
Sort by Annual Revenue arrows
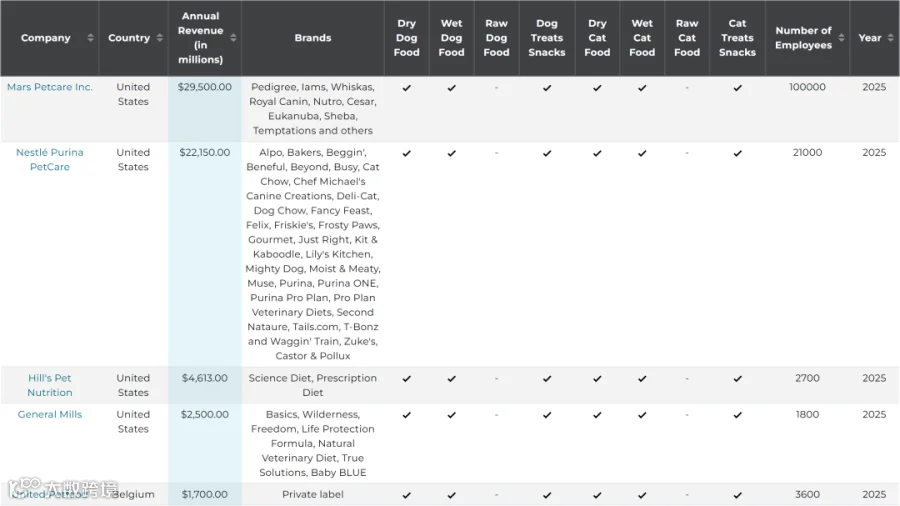click(233, 38)
